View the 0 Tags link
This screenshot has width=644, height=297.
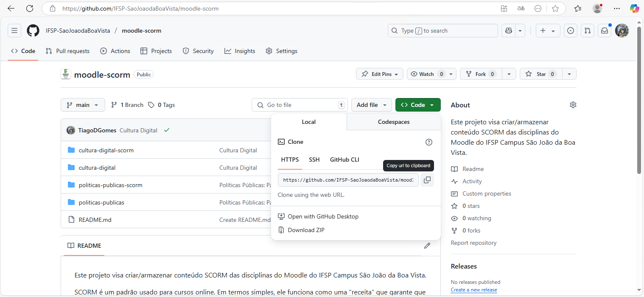tap(162, 105)
